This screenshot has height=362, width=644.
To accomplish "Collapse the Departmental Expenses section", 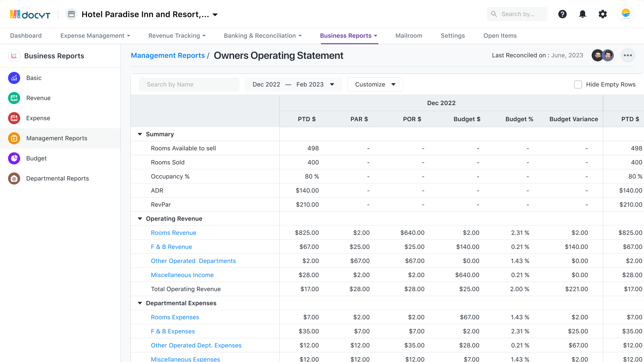I will [x=140, y=303].
